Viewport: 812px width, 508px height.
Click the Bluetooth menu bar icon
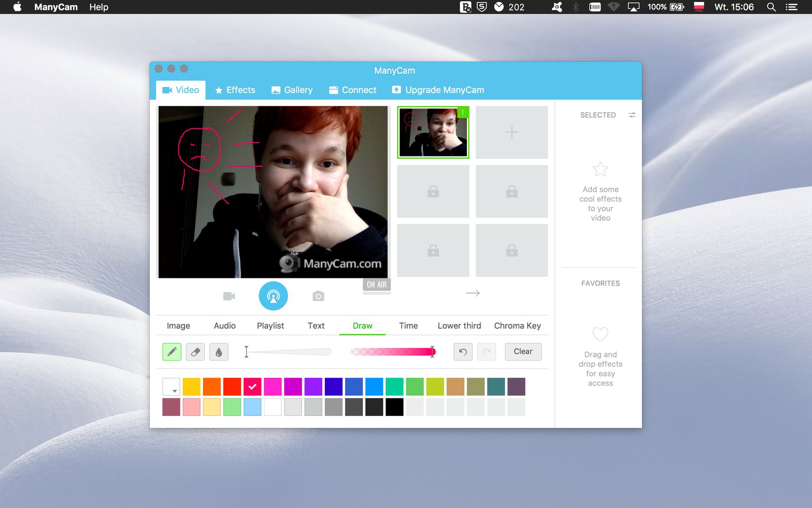(x=575, y=7)
